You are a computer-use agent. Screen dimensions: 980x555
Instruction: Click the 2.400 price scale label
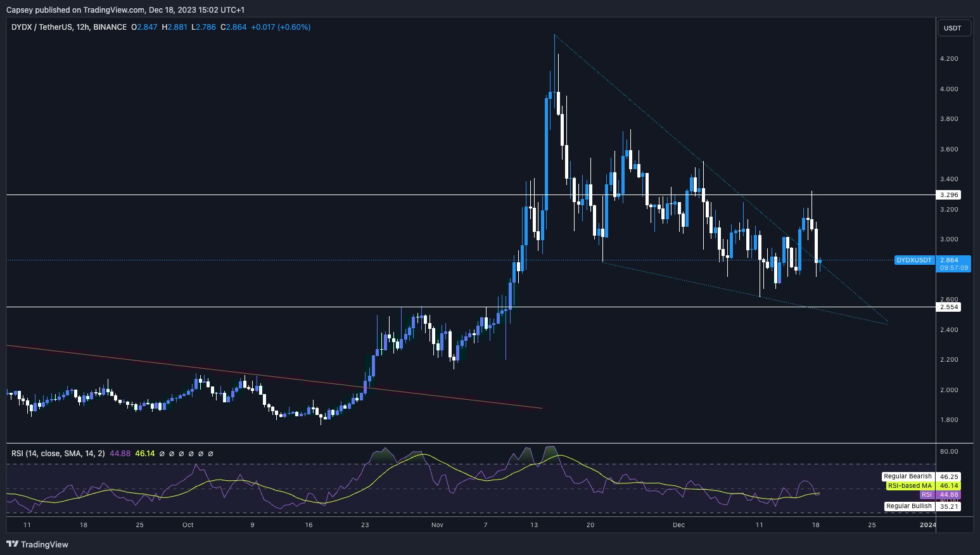(949, 330)
